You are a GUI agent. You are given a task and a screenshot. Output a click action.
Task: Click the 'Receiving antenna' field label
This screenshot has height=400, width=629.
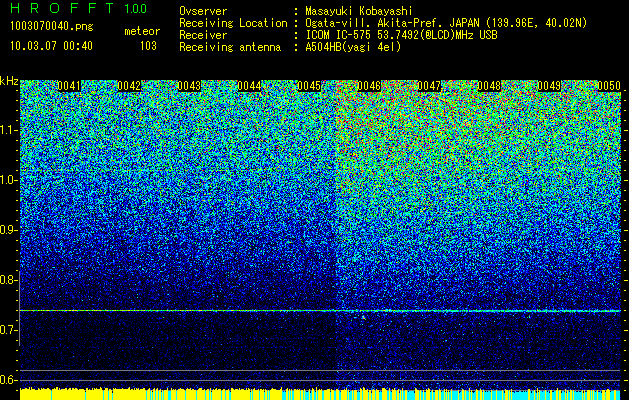click(x=230, y=47)
